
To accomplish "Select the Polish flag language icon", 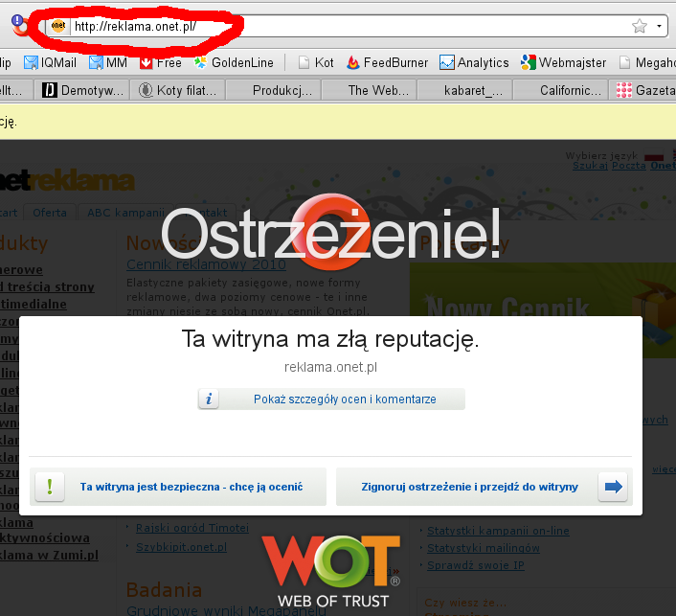I will point(654,155).
